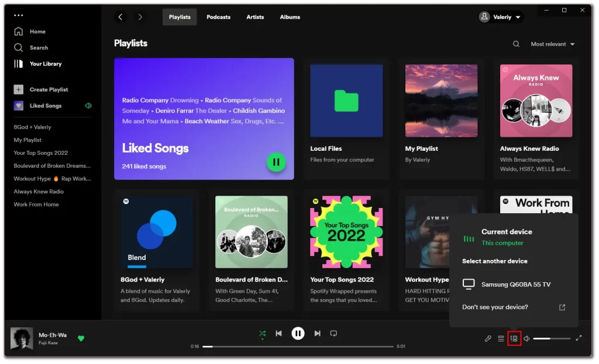Open the three-dot app menu
This screenshot has height=364, width=599.
(18, 15)
